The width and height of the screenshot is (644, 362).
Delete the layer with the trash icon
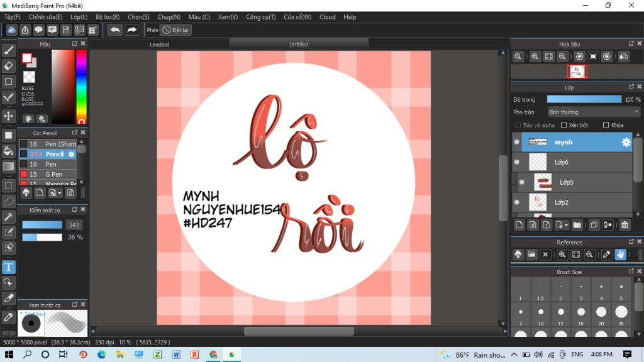tap(625, 225)
